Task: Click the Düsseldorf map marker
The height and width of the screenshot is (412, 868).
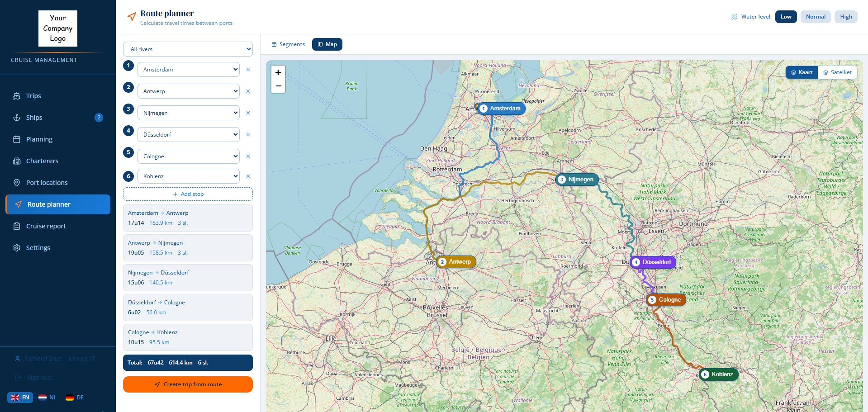Action: [x=653, y=262]
